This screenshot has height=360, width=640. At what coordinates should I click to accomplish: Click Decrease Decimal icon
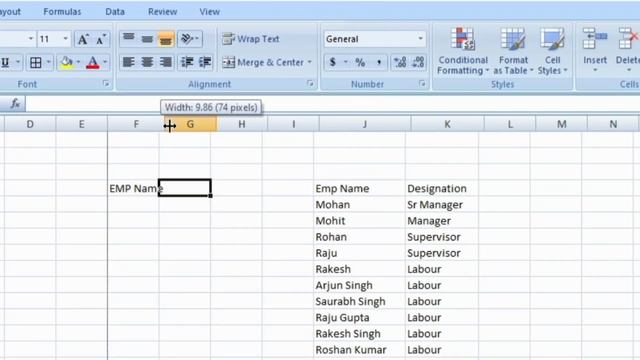418,62
